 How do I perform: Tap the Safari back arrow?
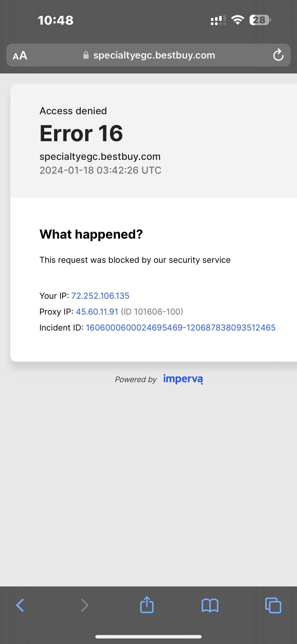20,605
